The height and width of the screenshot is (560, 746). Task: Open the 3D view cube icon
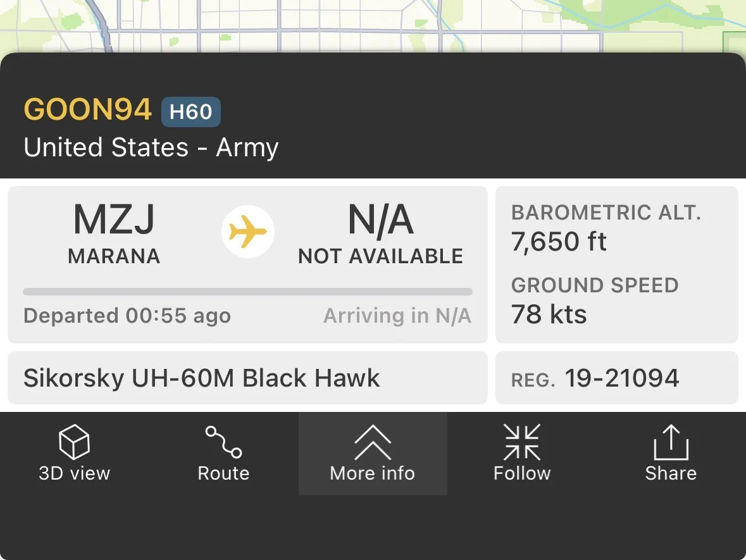pyautogui.click(x=74, y=441)
